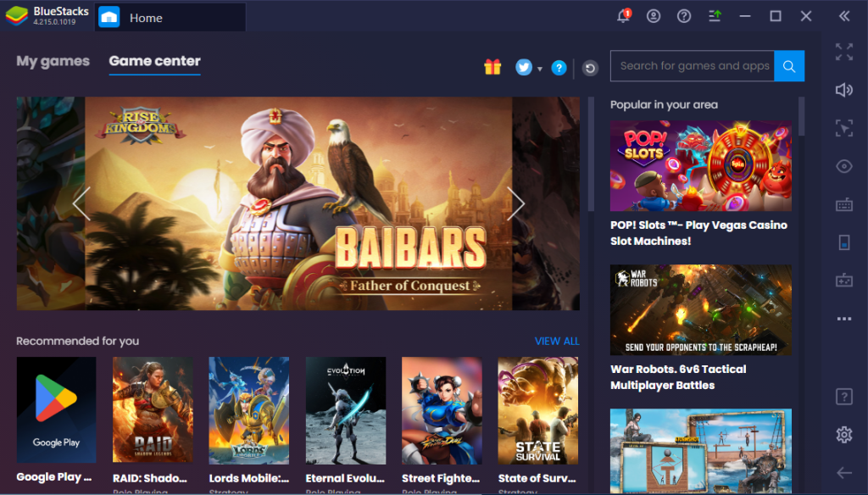Click the main content vertical scrollbar
The image size is (868, 495).
(x=591, y=154)
